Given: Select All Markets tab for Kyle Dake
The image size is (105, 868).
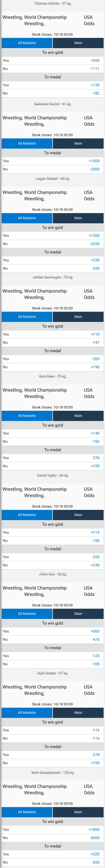Looking at the screenshot, I should click(27, 416).
